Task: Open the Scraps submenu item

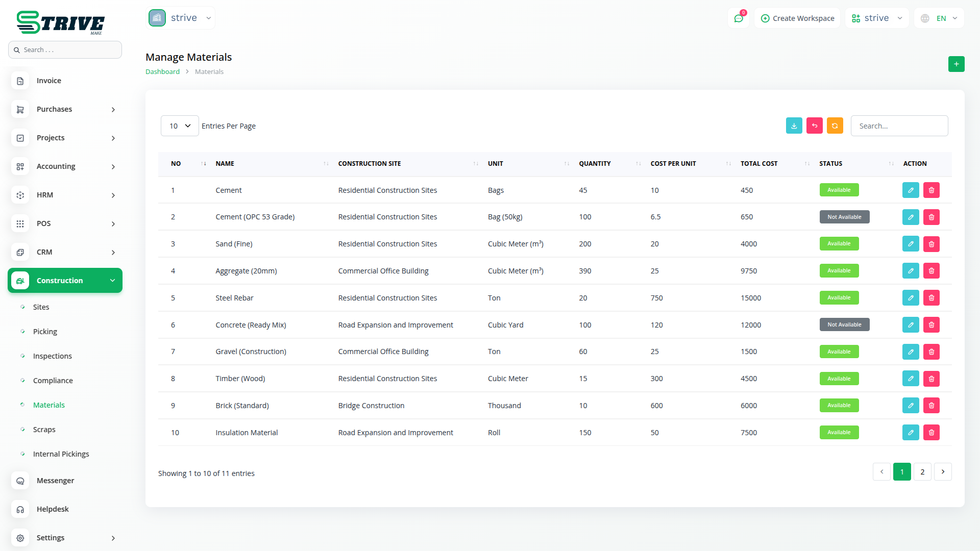Action: (x=44, y=430)
